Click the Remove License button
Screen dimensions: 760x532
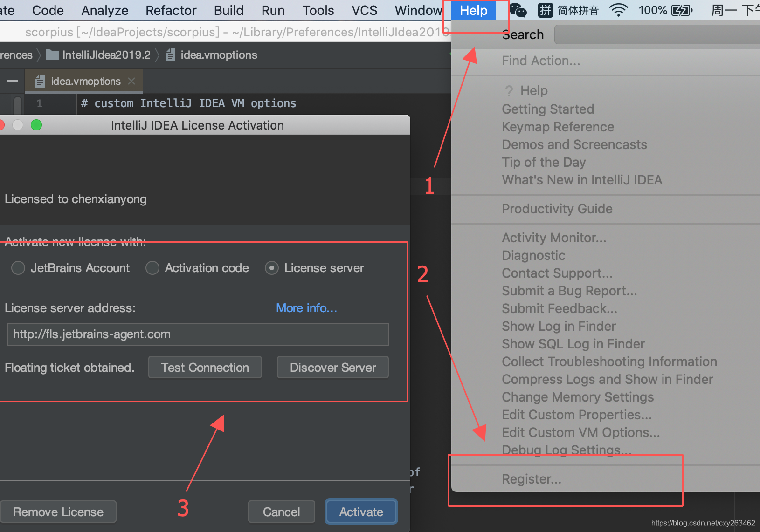click(58, 512)
